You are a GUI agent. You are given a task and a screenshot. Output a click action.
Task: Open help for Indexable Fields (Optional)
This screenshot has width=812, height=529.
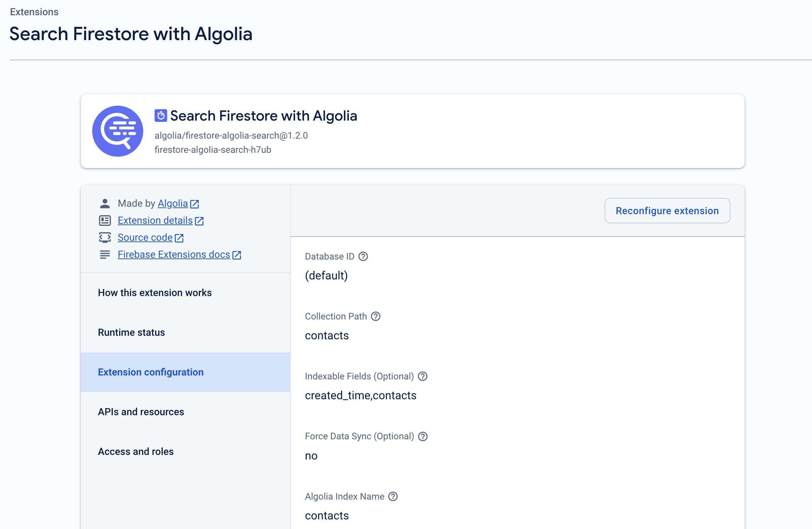(x=423, y=376)
